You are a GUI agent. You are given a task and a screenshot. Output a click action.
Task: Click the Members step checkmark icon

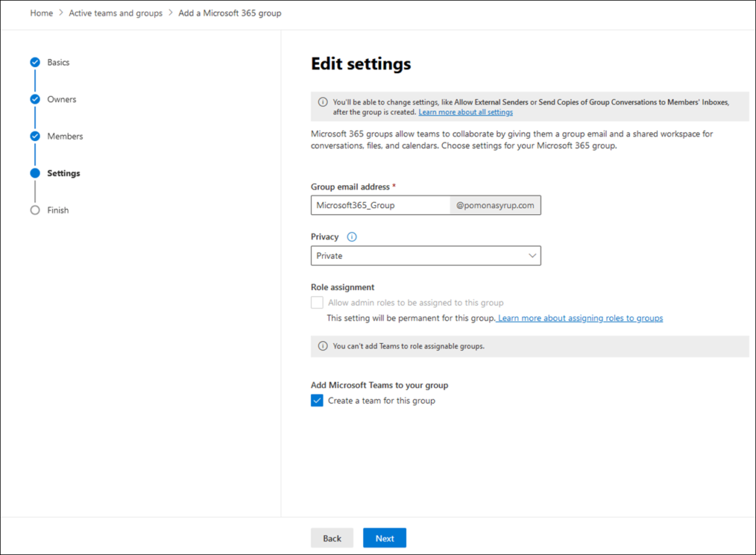tap(35, 136)
